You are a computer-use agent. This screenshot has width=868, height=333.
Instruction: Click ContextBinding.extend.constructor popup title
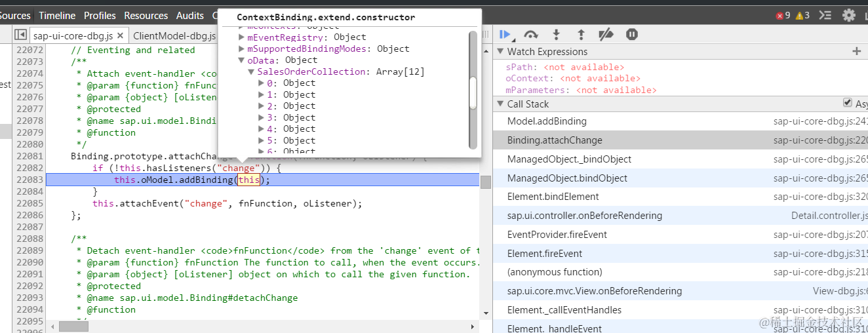click(326, 17)
